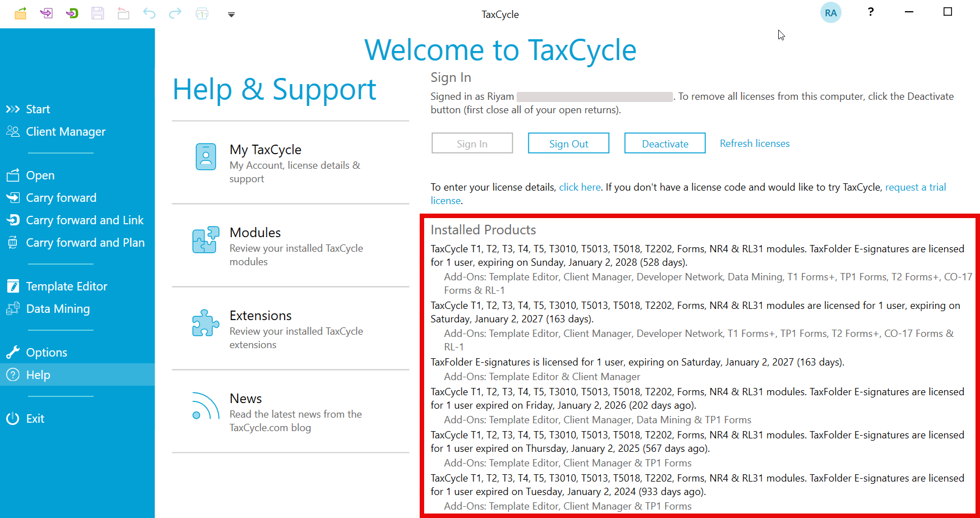Viewport: 980px width, 518px height.
Task: Click the 'Installed Products' heading text
Action: pos(484,230)
